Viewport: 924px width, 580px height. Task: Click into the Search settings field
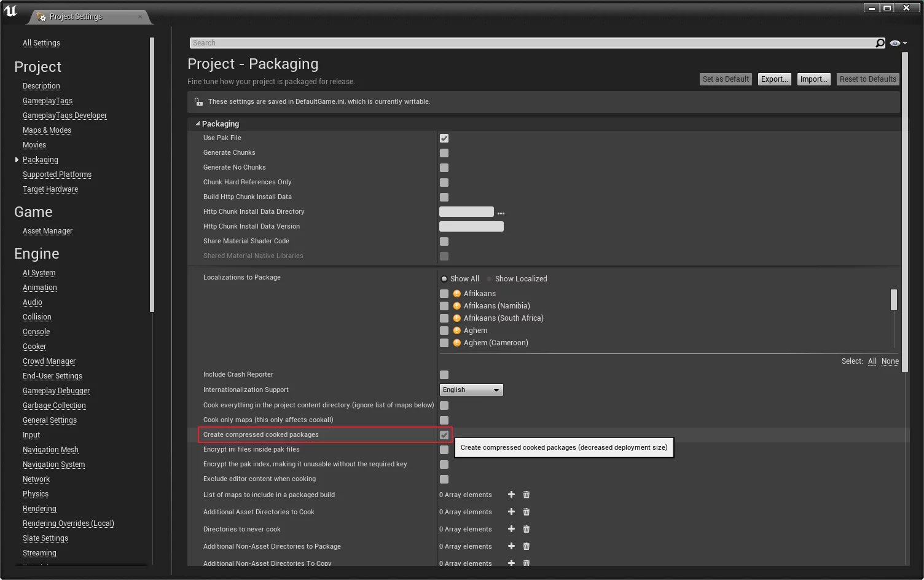(528, 43)
